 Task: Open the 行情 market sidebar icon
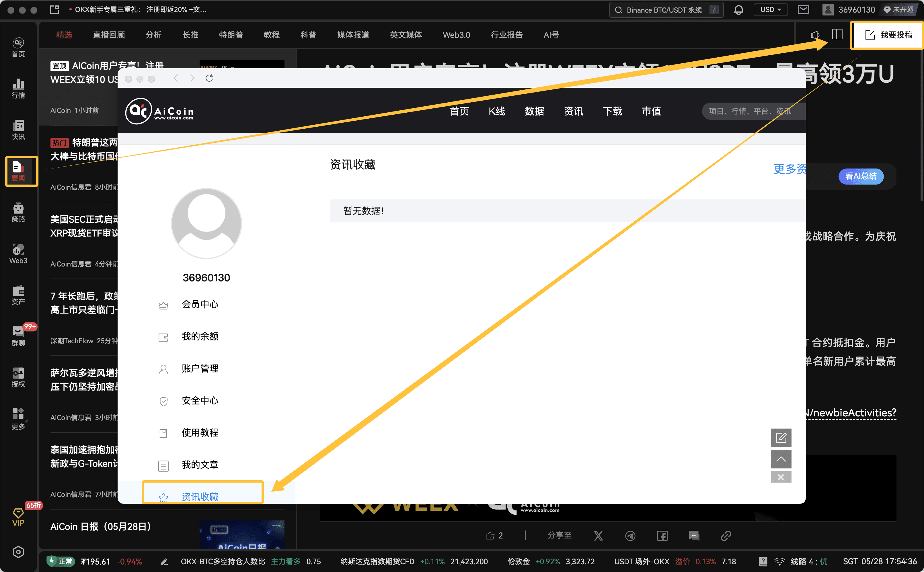[18, 89]
